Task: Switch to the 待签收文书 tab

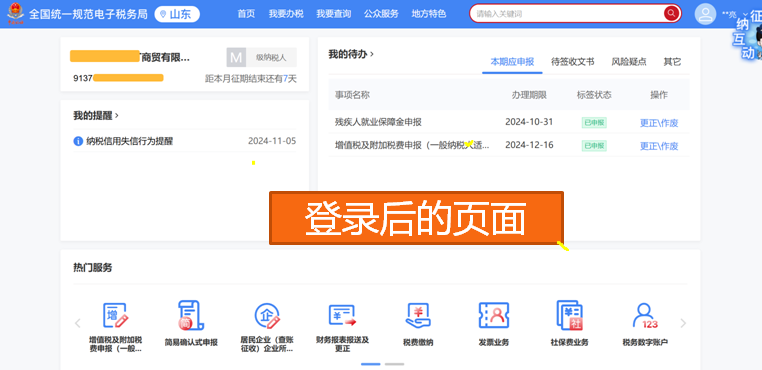Action: (572, 62)
